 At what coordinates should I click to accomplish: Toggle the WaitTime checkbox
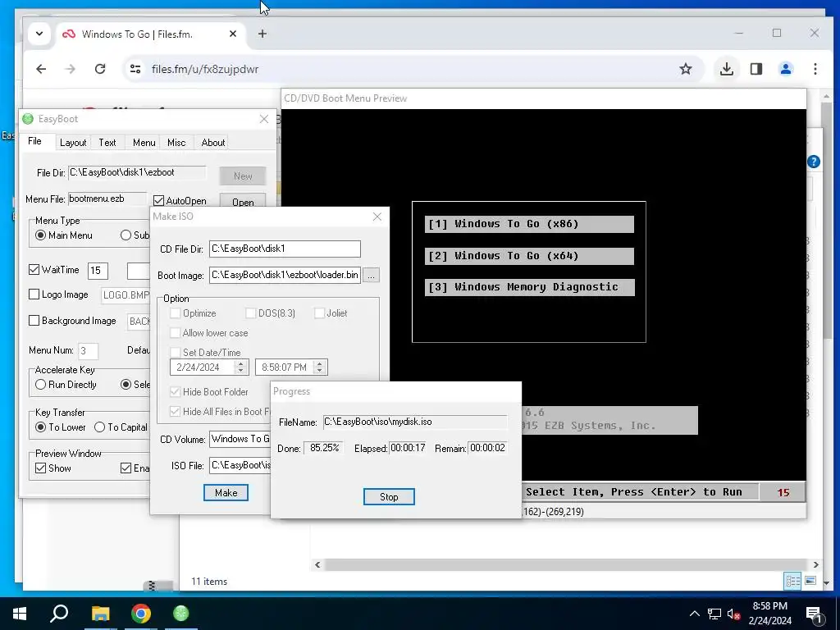tap(34, 269)
